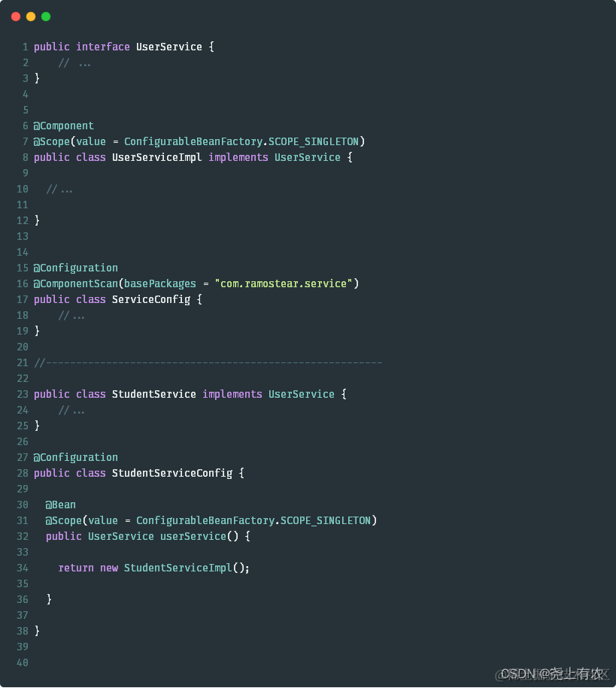Click the '// ...' comment on line 10

pos(59,189)
